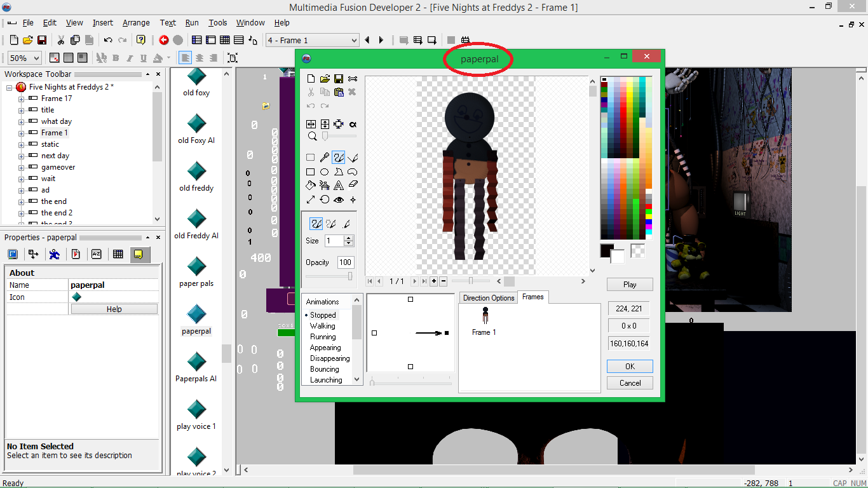
Task: Enable the solid freehand brush mode
Action: click(x=316, y=224)
